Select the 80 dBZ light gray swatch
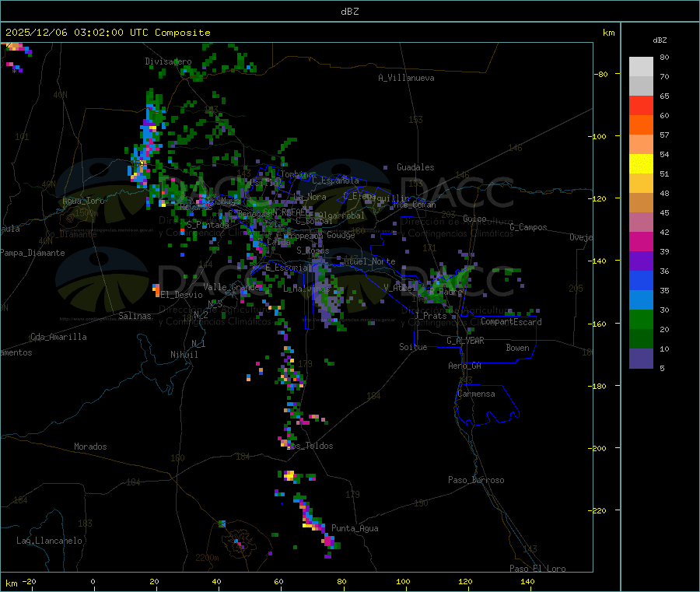Image resolution: width=700 pixels, height=592 pixels. pyautogui.click(x=641, y=67)
